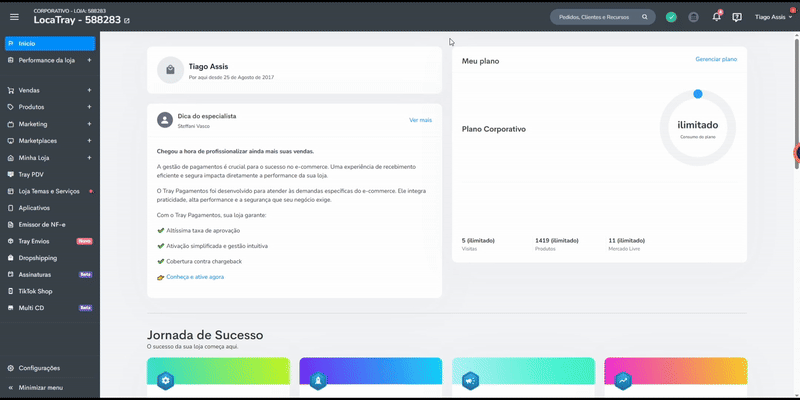Click Ver mais in specialist tip
800x400 pixels.
click(420, 120)
